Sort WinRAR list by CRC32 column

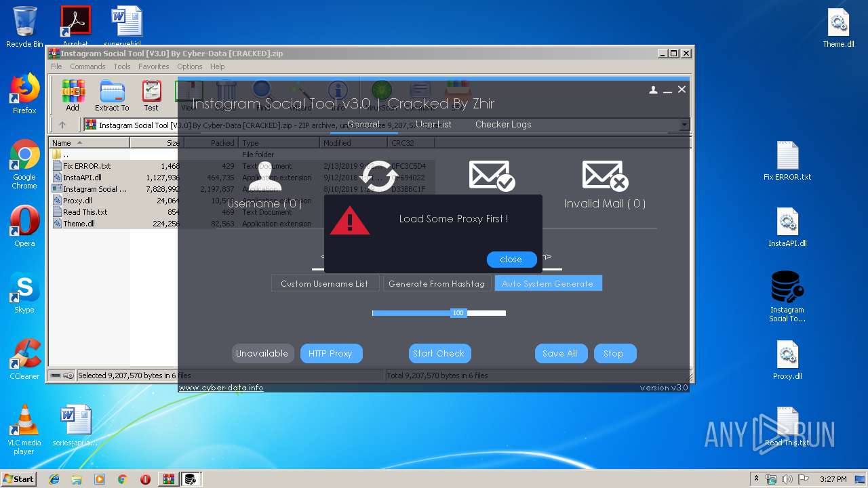coord(411,143)
